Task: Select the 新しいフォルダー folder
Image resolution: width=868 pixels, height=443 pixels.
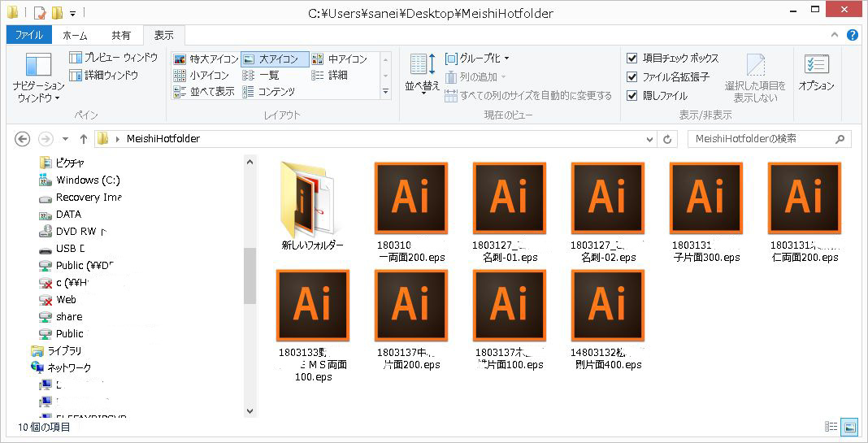Action: pyautogui.click(x=312, y=206)
